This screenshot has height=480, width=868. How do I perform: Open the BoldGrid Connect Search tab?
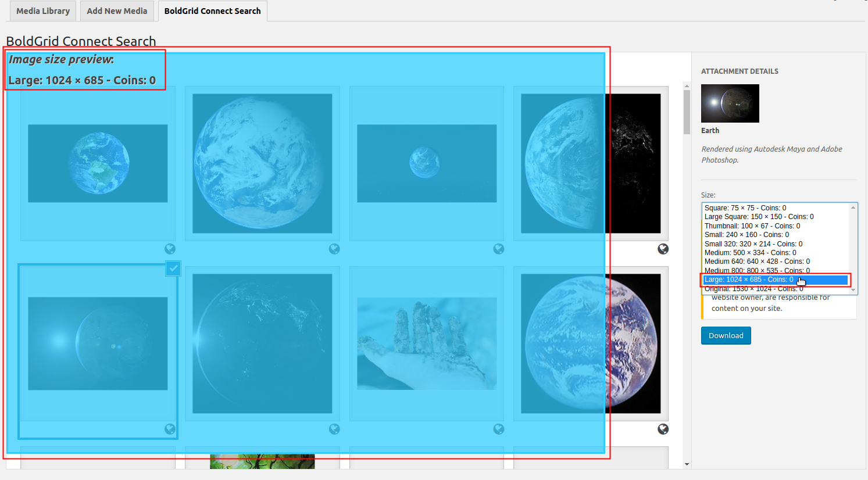(212, 11)
